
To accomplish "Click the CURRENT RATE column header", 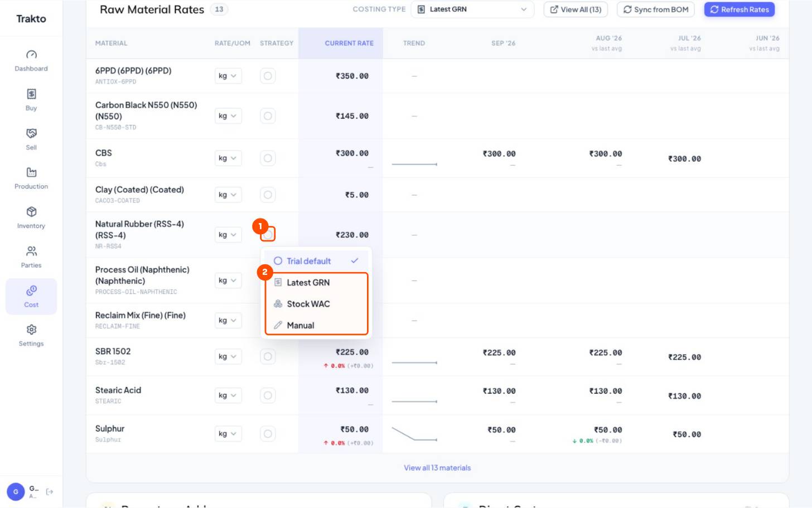I will [x=349, y=43].
